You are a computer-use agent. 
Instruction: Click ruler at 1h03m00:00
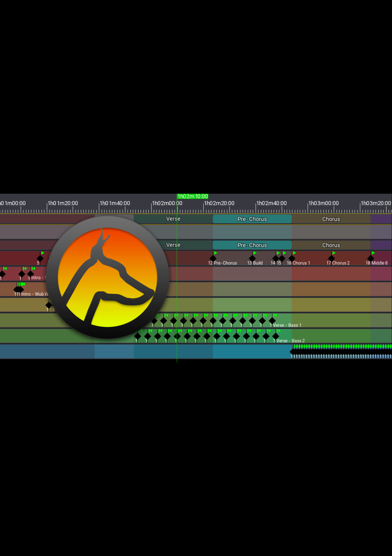click(x=324, y=203)
